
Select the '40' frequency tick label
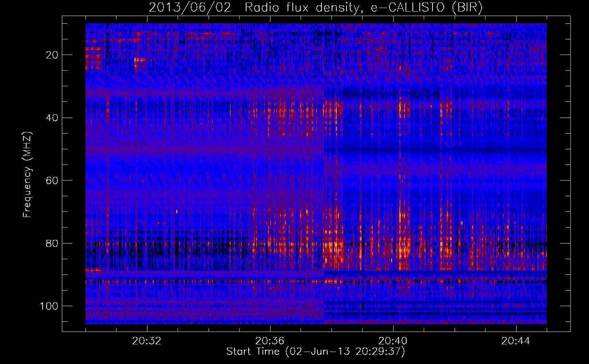52,118
